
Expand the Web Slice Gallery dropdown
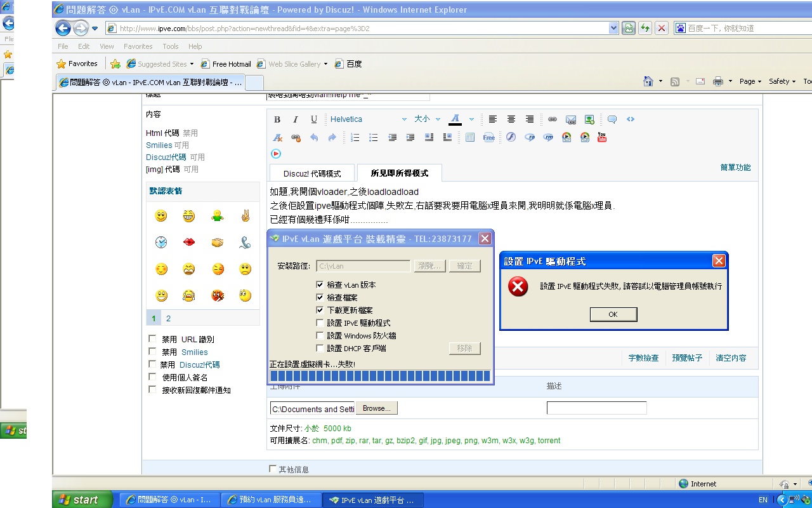[326, 64]
